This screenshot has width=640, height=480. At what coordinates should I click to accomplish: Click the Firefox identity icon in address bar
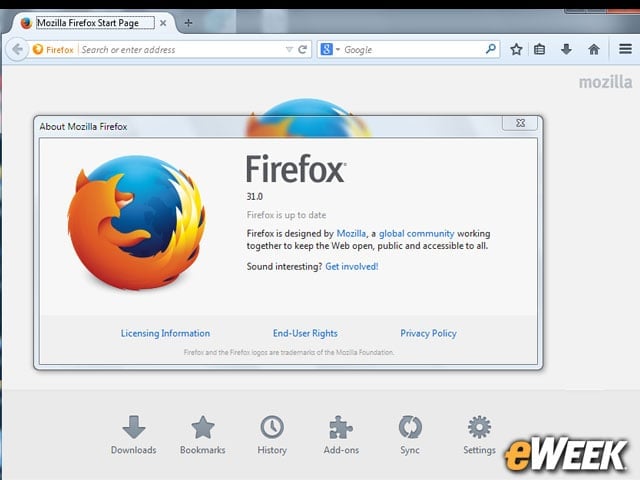tap(38, 50)
